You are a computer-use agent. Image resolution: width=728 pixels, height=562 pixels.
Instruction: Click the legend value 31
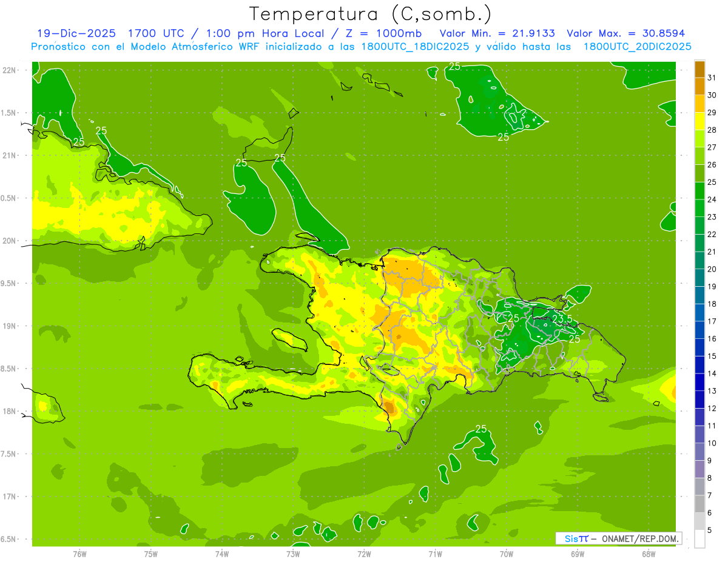coord(712,78)
